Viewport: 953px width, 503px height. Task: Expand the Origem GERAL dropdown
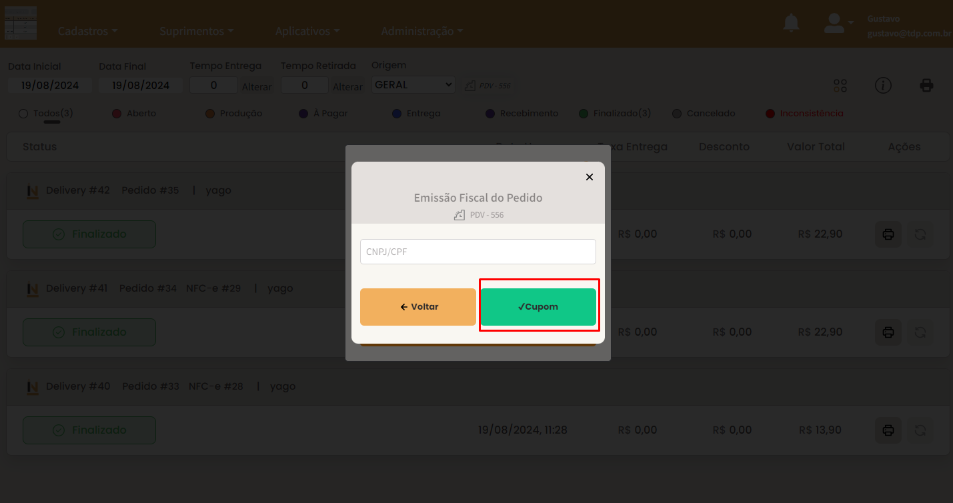point(413,84)
